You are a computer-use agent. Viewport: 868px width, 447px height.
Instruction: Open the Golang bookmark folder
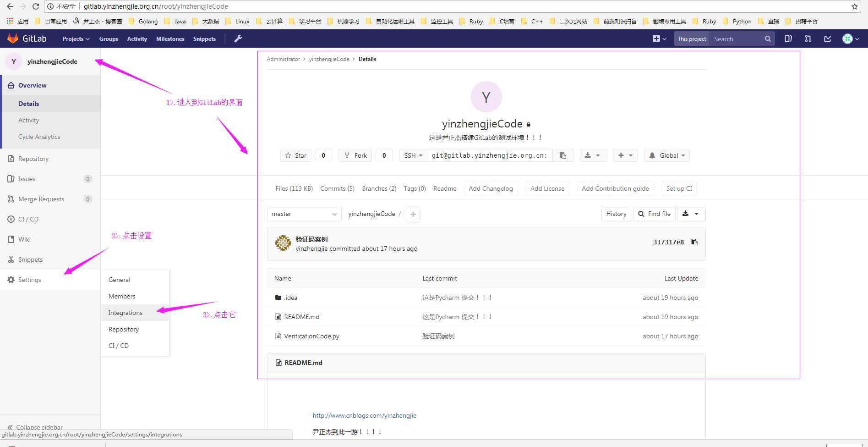coord(143,21)
